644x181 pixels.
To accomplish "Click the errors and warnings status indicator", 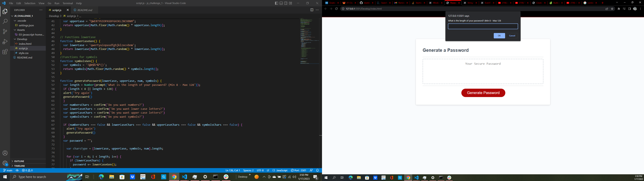I will [28, 170].
